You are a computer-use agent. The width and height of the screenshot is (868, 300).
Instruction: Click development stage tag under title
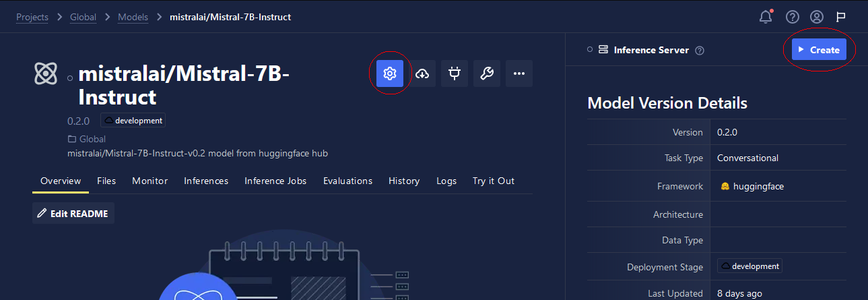133,121
